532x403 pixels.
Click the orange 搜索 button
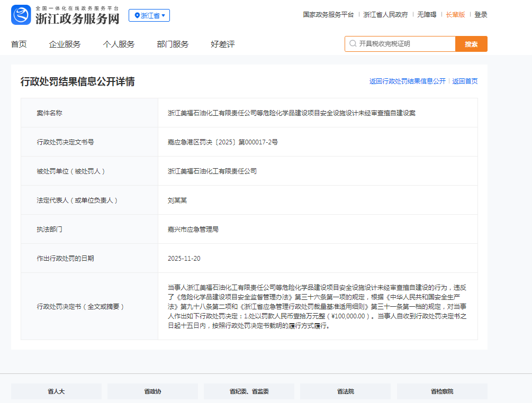point(471,44)
